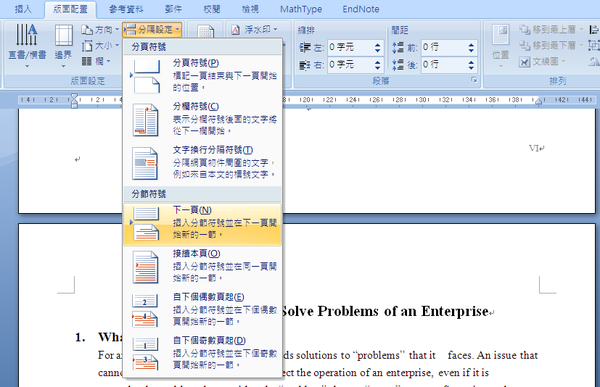The width and height of the screenshot is (600, 387).
Task: Select 接續本頁(O) continuous section break
Action: coord(203,266)
